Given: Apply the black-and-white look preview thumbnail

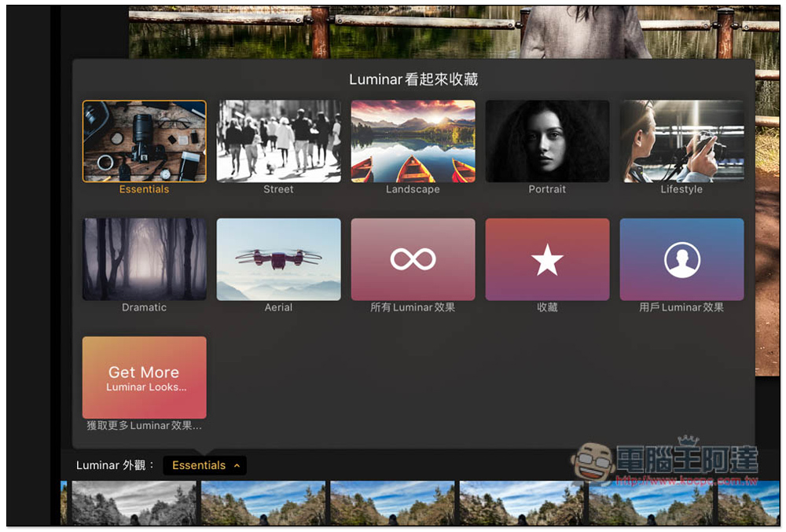Looking at the screenshot, I should pyautogui.click(x=134, y=503).
